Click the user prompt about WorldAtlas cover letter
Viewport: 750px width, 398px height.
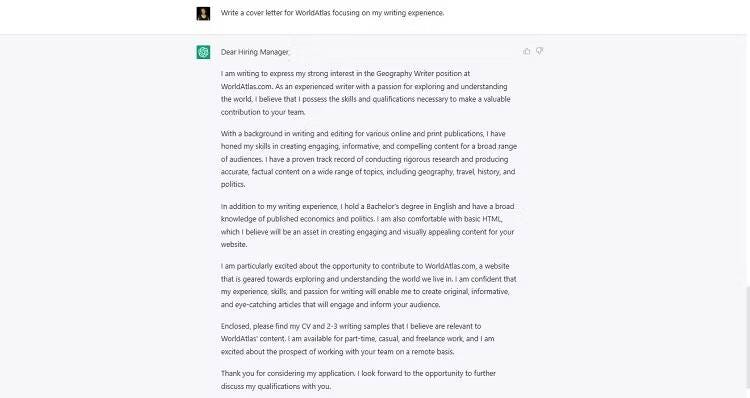(x=332, y=13)
